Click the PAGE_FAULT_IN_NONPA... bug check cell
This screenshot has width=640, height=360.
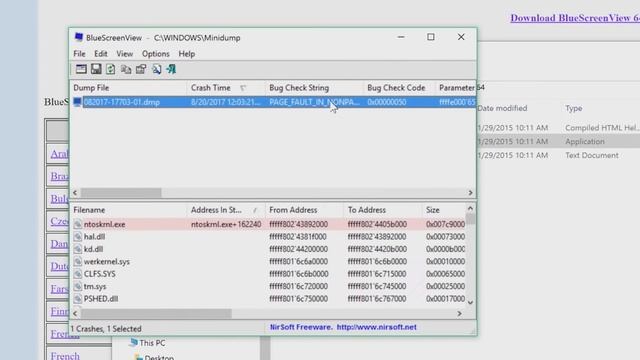click(x=314, y=102)
